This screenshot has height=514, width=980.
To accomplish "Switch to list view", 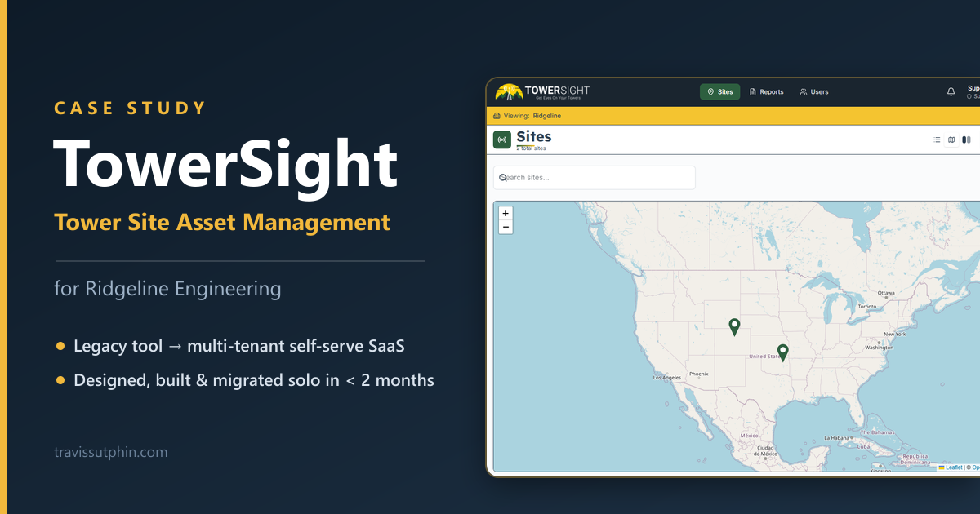I will point(937,140).
